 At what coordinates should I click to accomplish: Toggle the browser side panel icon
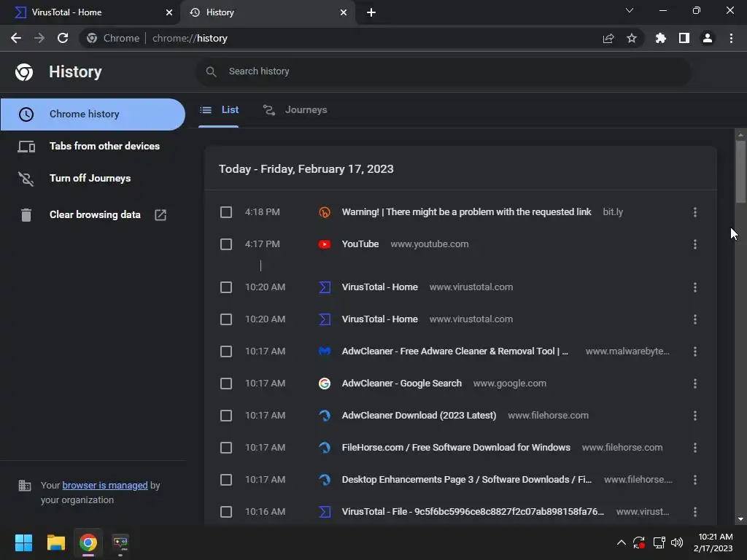tap(684, 38)
